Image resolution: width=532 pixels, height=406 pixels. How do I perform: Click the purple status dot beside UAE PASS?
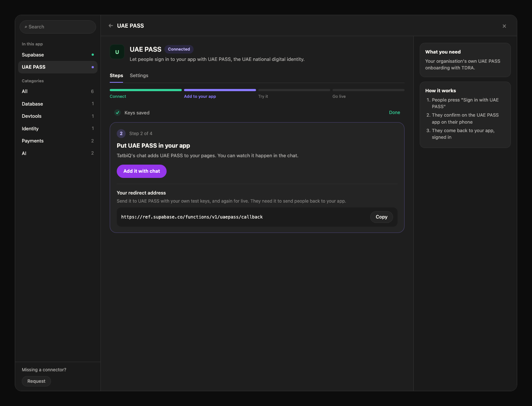tap(93, 67)
